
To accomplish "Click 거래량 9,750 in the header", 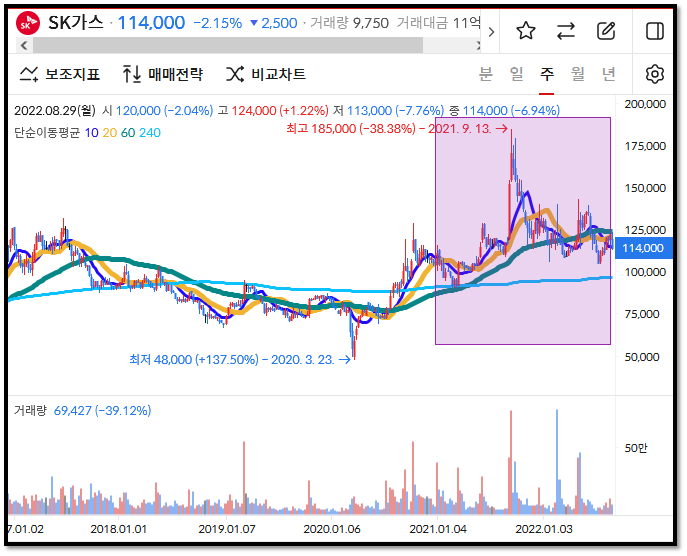I will coord(349,23).
